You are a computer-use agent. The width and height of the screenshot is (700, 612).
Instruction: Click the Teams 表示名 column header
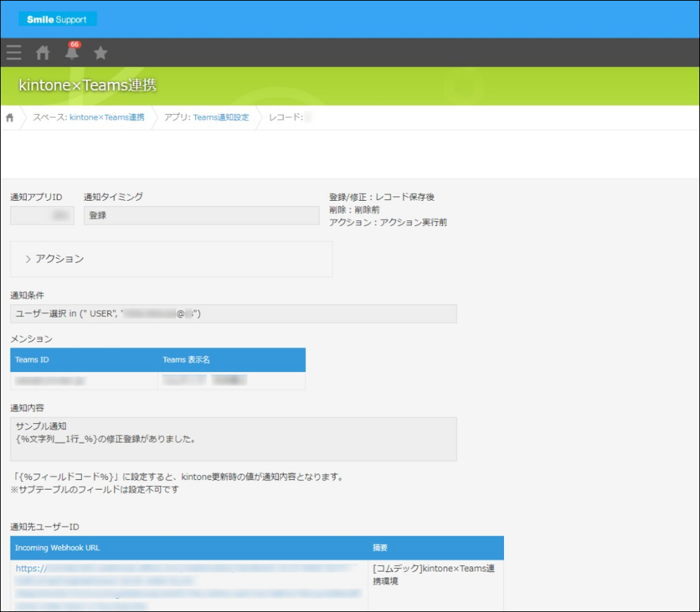(x=232, y=360)
